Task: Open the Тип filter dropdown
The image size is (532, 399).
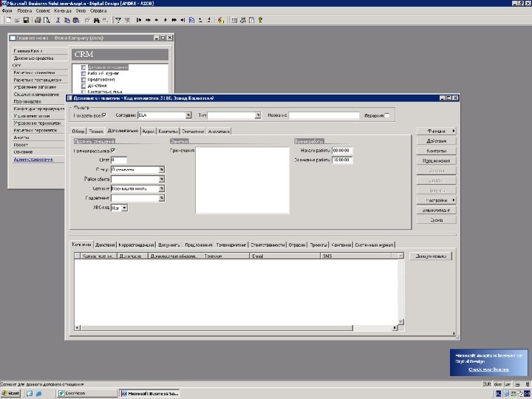Action: [x=258, y=115]
